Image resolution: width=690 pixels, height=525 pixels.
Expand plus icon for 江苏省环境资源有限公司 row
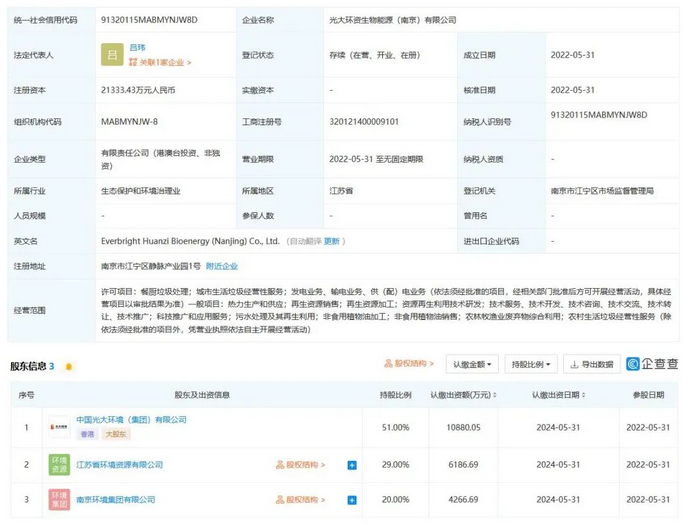pyautogui.click(x=352, y=465)
